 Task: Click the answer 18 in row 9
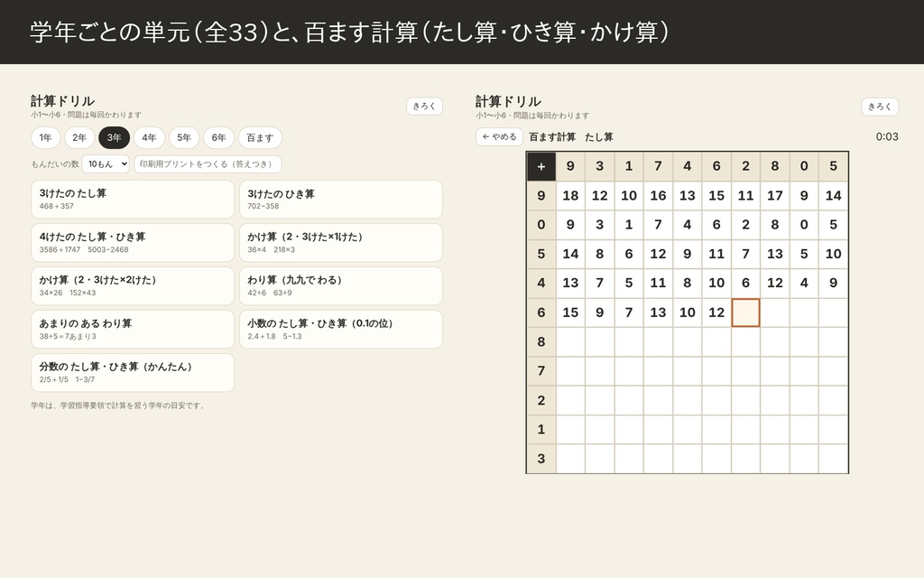pos(570,196)
